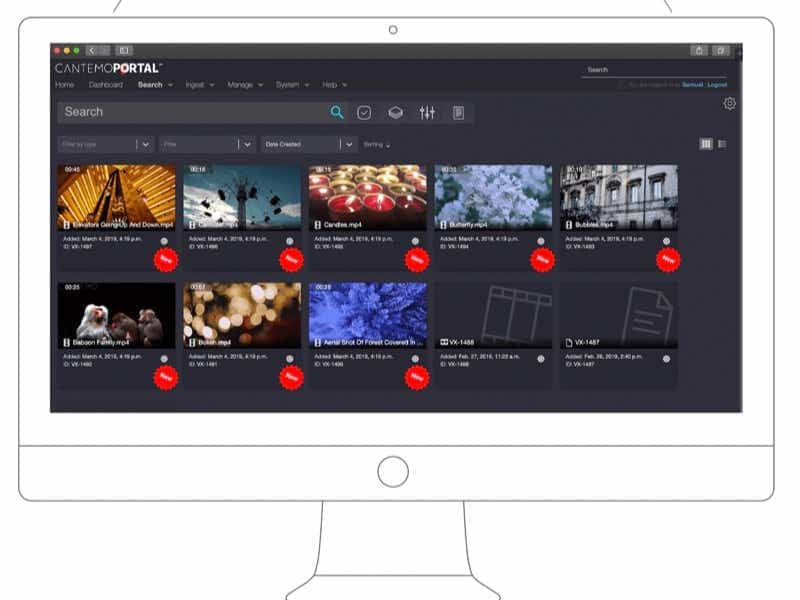Open the Ingest menu
Image resolution: width=800 pixels, height=600 pixels.
coord(197,85)
